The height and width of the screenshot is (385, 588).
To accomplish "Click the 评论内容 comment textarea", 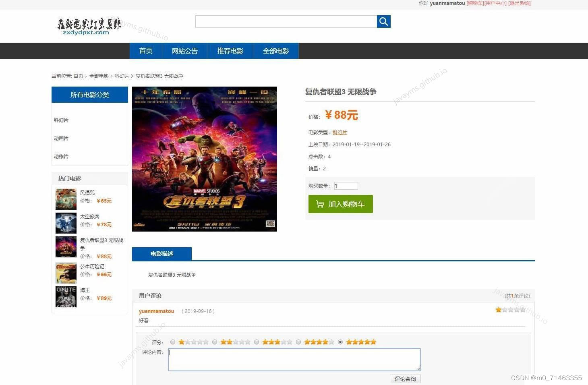I will (294, 360).
